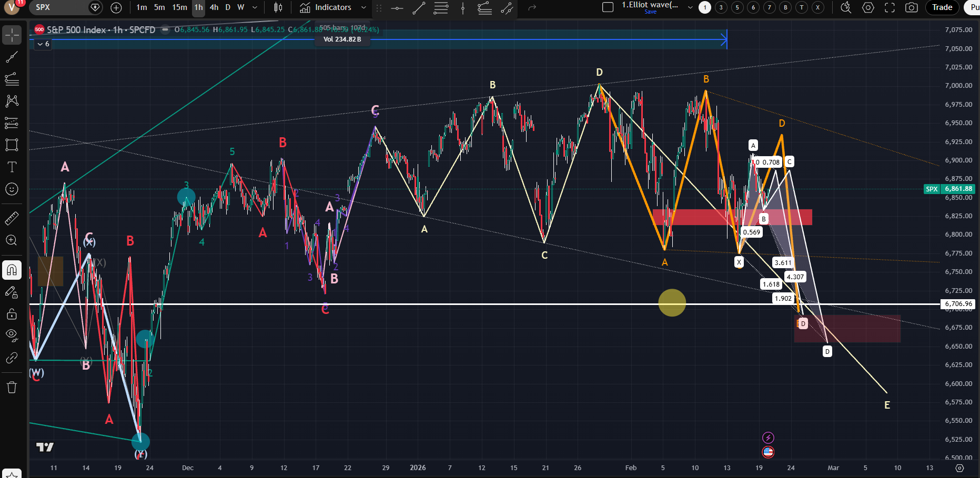Enter fullscreen chart mode
Viewport: 980px width, 478px height.
point(890,7)
